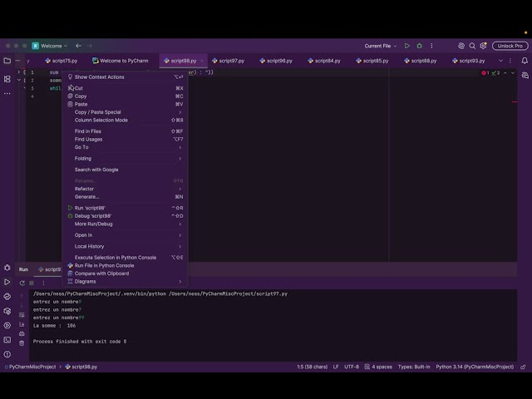Click the Unlock Pro button
The image size is (532, 399).
pyautogui.click(x=510, y=46)
